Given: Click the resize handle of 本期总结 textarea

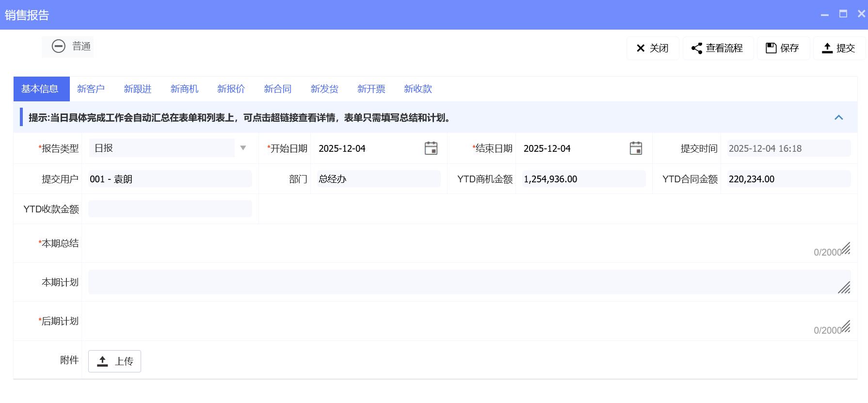Looking at the screenshot, I should point(845,249).
